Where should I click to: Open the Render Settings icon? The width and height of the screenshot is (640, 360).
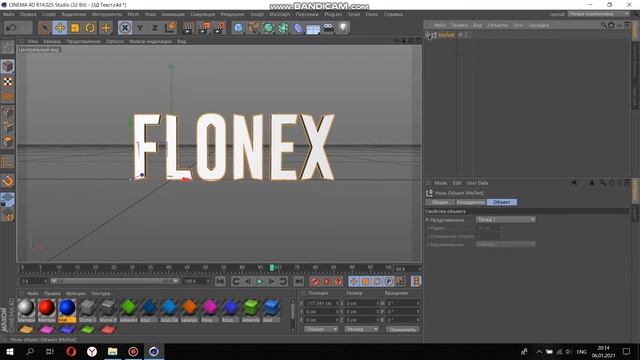coord(218,28)
